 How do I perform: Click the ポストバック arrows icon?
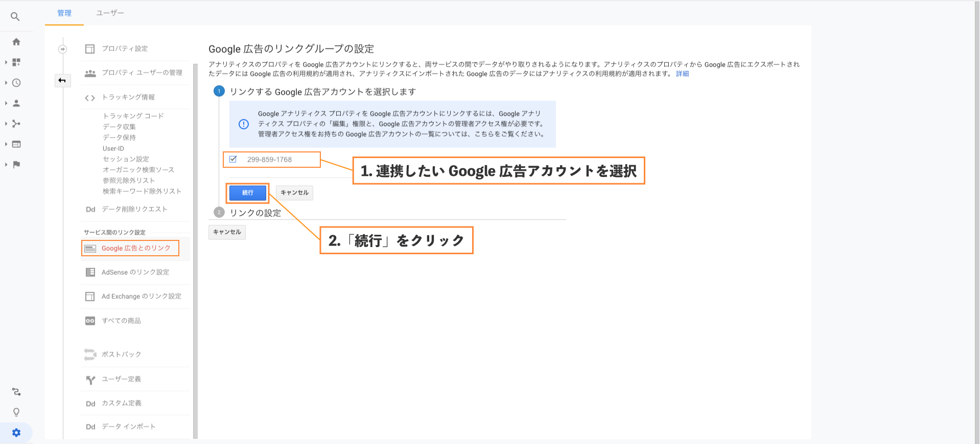point(90,354)
